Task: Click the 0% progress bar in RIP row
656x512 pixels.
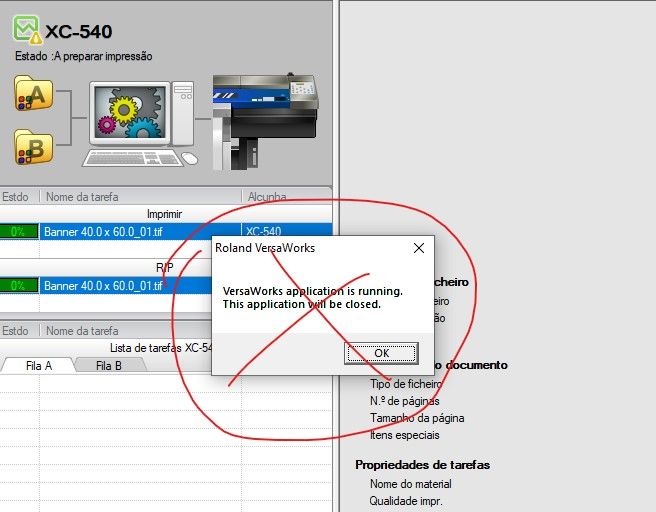Action: click(x=18, y=286)
